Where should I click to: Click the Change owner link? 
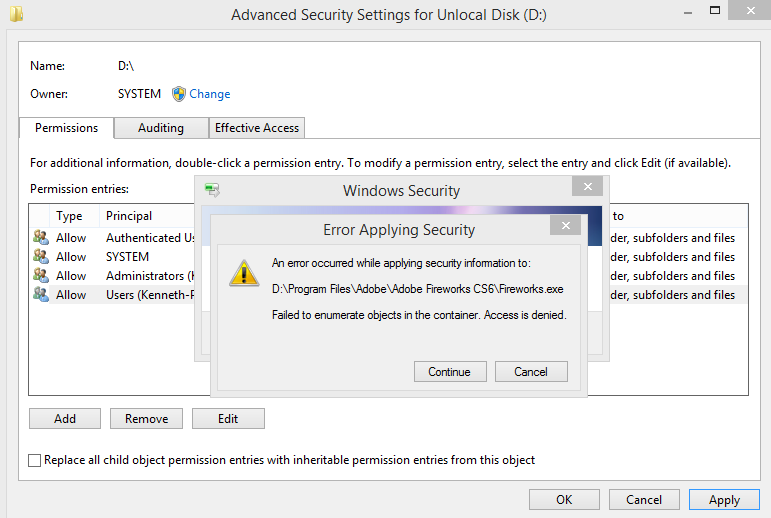pos(210,94)
